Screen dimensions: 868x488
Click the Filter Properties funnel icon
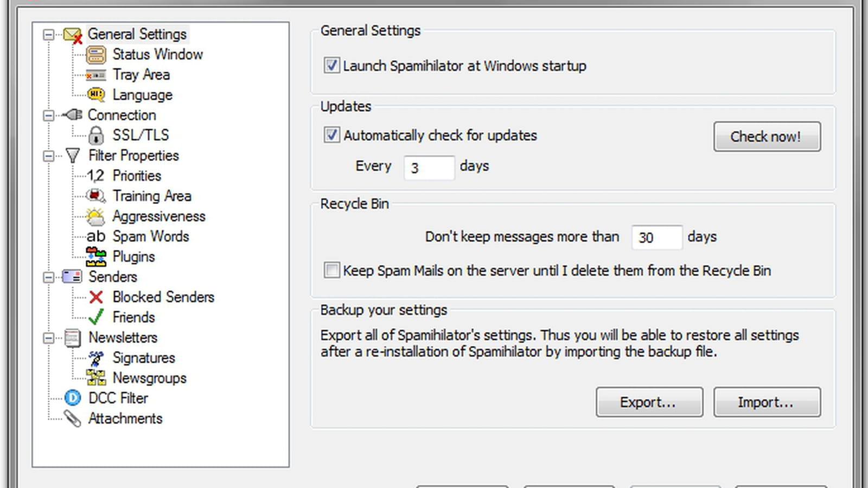[x=73, y=156]
